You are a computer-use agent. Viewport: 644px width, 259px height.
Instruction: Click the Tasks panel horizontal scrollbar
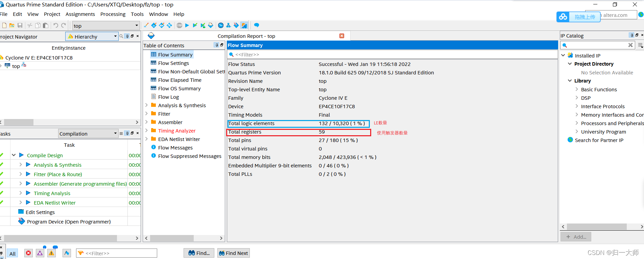tap(60, 238)
